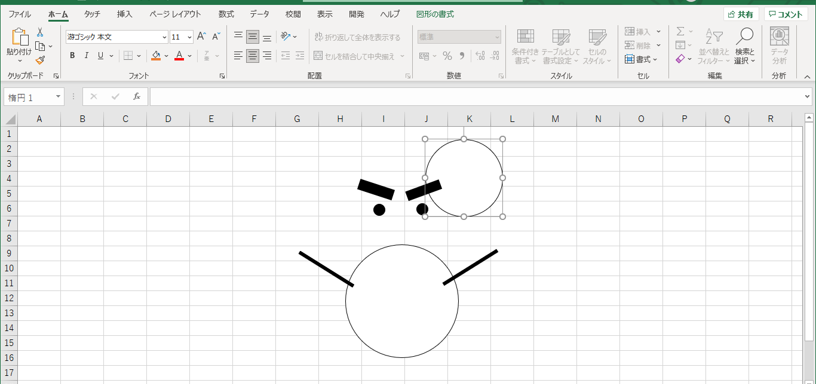The width and height of the screenshot is (816, 384).
Task: Toggle bottom vertical alignment
Action: coord(267,36)
